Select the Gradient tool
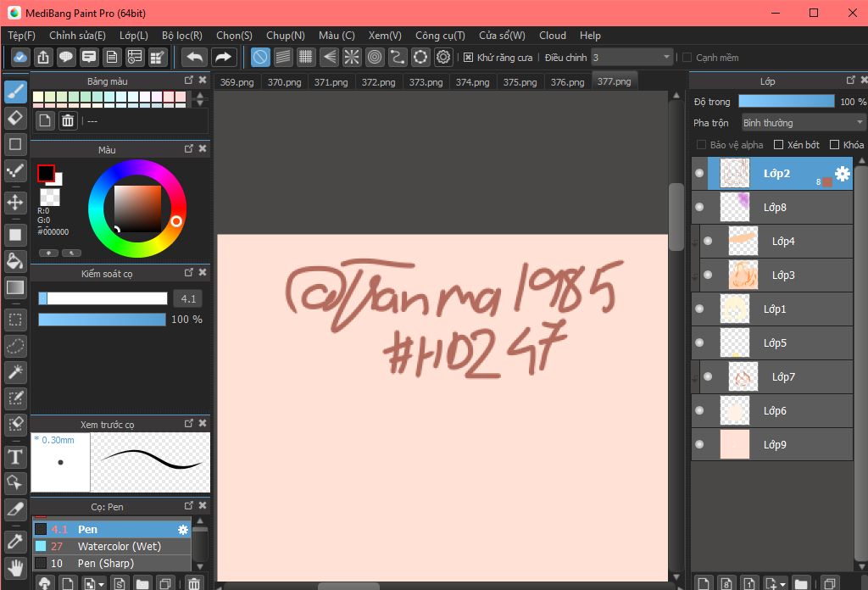Screen dimensions: 868x590 tap(15, 287)
